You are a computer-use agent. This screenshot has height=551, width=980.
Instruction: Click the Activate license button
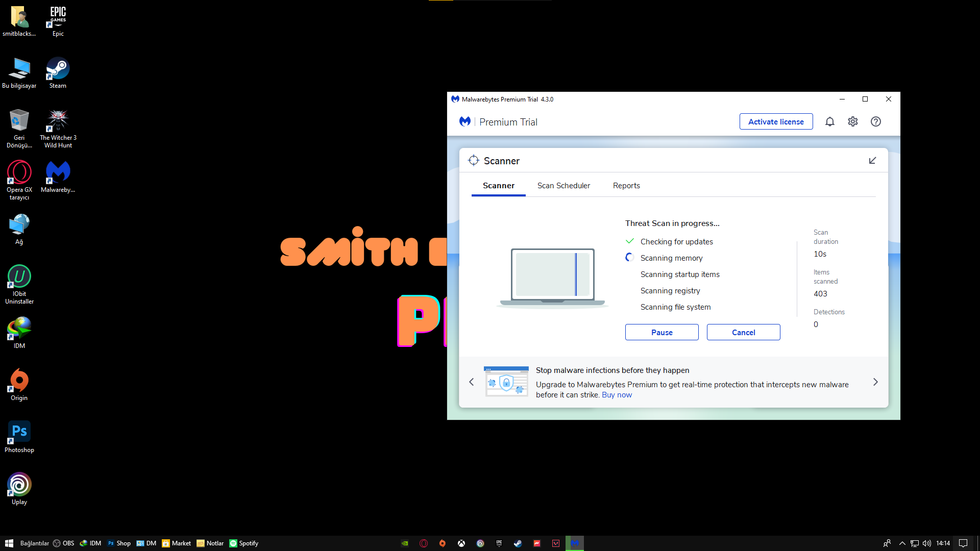point(776,121)
